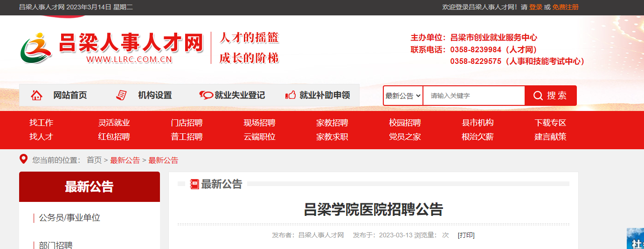This screenshot has width=644, height=249.
Task: Open 校园招聘 menu entry
Action: pos(405,123)
